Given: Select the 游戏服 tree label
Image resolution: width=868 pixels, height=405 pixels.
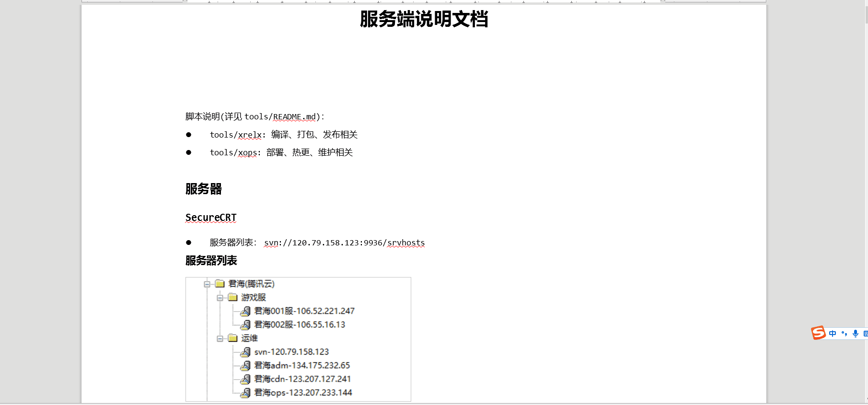Looking at the screenshot, I should pyautogui.click(x=254, y=298).
